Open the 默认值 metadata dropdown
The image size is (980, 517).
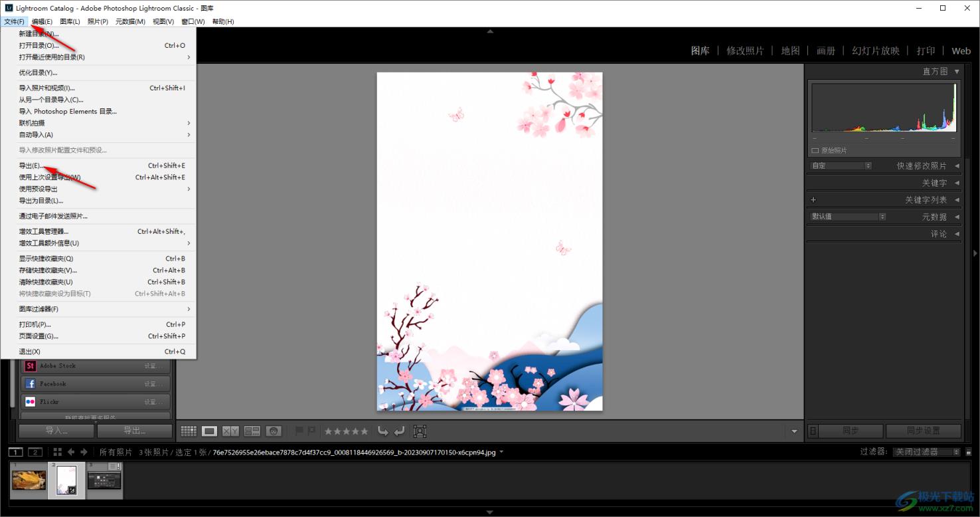(849, 217)
